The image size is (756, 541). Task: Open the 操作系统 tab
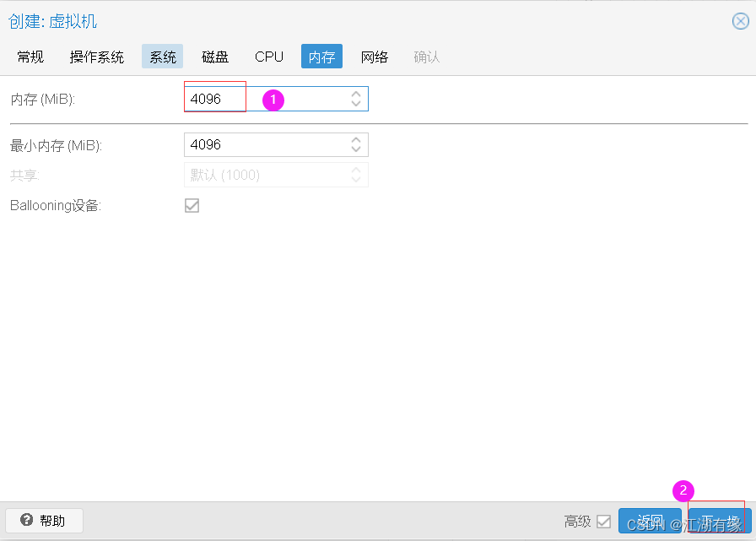tap(96, 57)
